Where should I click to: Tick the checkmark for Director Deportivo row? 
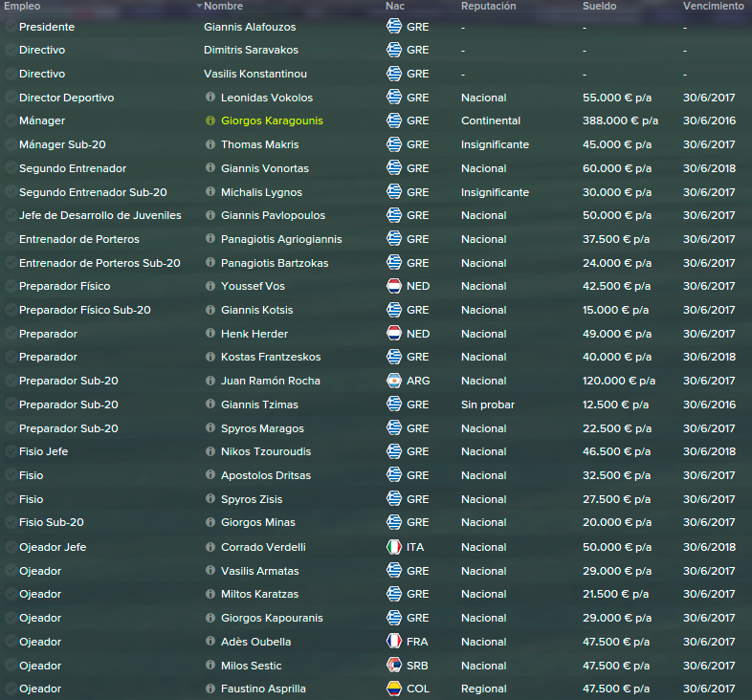(11, 98)
